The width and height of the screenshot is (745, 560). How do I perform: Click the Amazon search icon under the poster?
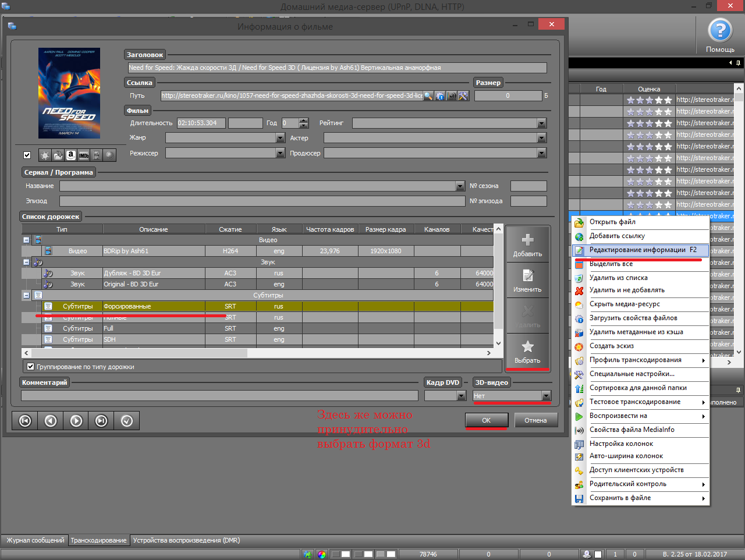coord(71,155)
